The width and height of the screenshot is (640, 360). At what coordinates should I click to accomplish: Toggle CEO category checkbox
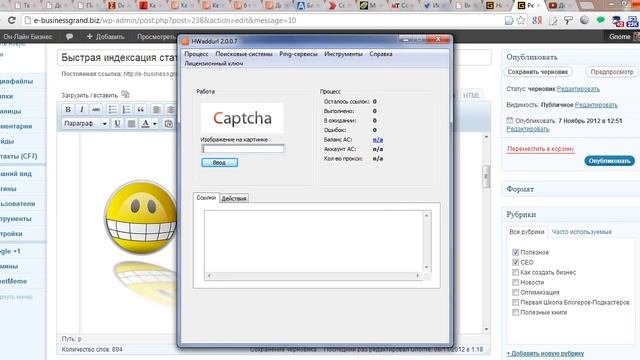pyautogui.click(x=516, y=262)
